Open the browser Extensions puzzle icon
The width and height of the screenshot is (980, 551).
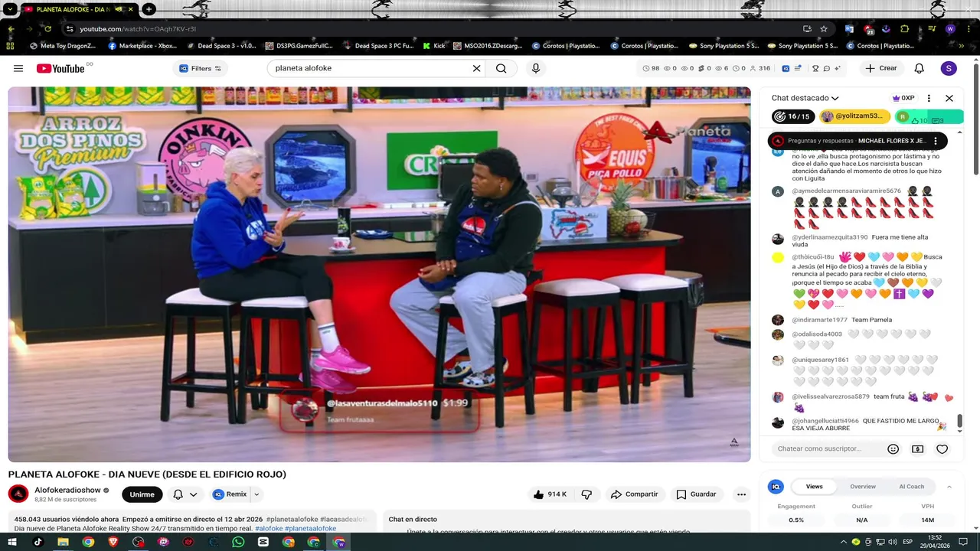point(904,29)
